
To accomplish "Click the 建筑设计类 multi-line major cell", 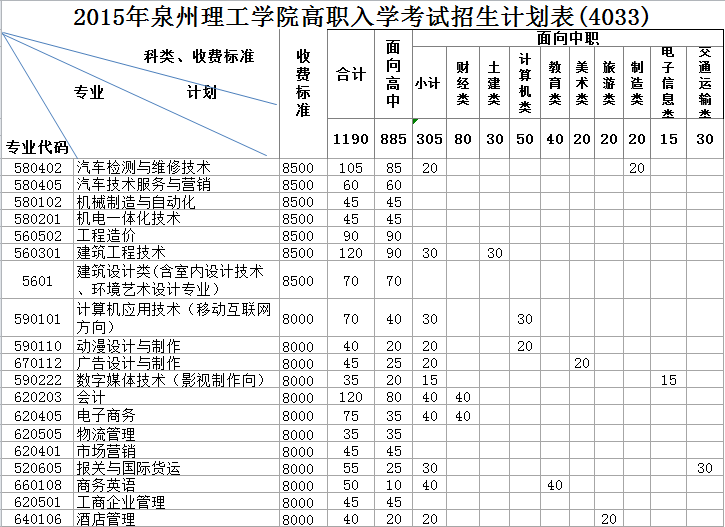I will tap(176, 281).
